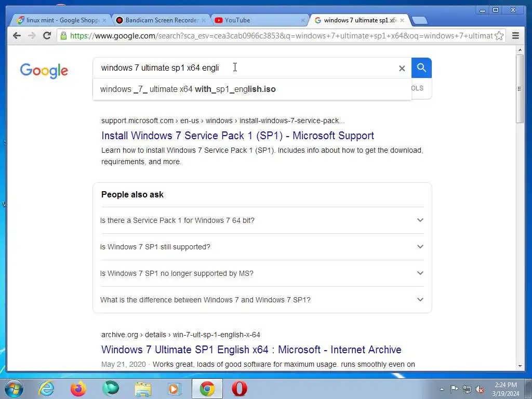532x399 pixels.
Task: Open the taskbar clock and date
Action: (x=506, y=389)
